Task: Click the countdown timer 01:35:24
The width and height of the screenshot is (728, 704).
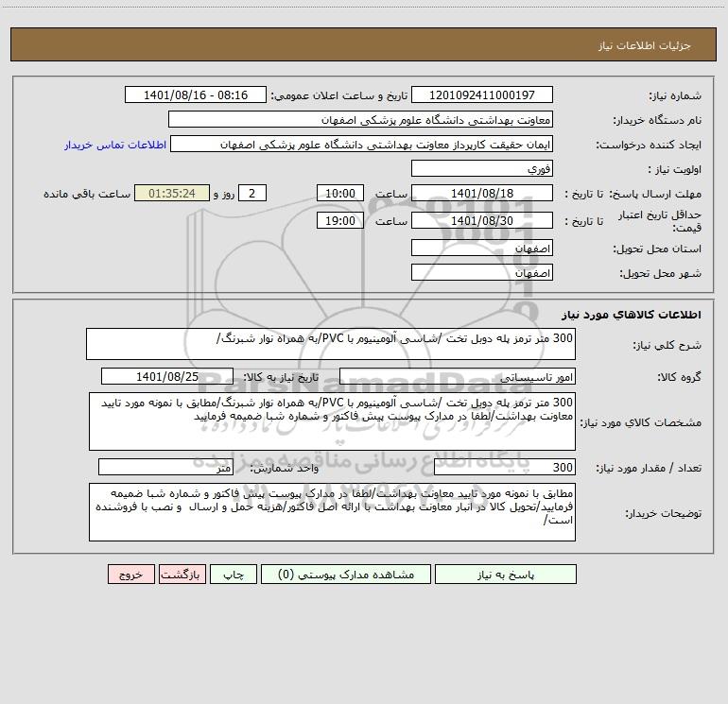Action: [x=172, y=193]
